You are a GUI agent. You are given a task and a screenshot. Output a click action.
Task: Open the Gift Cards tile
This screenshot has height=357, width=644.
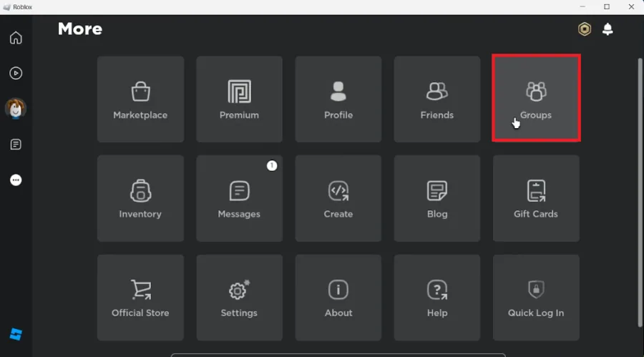click(x=536, y=198)
